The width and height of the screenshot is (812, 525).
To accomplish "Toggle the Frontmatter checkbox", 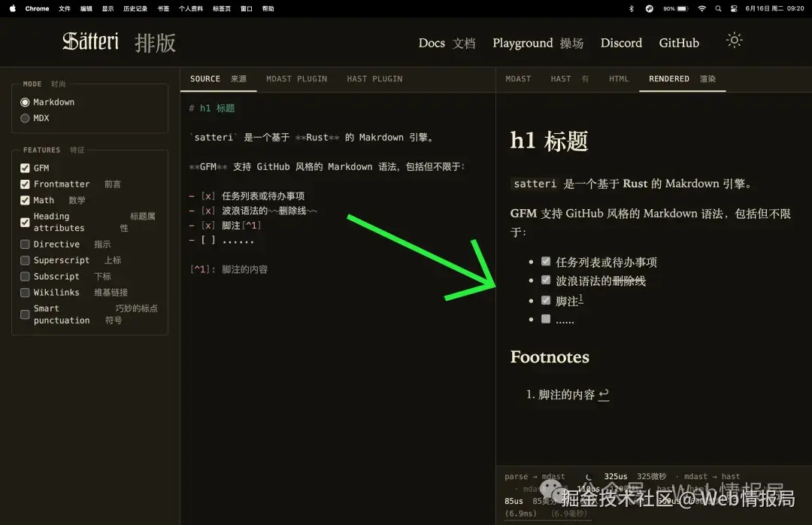I will [x=25, y=184].
